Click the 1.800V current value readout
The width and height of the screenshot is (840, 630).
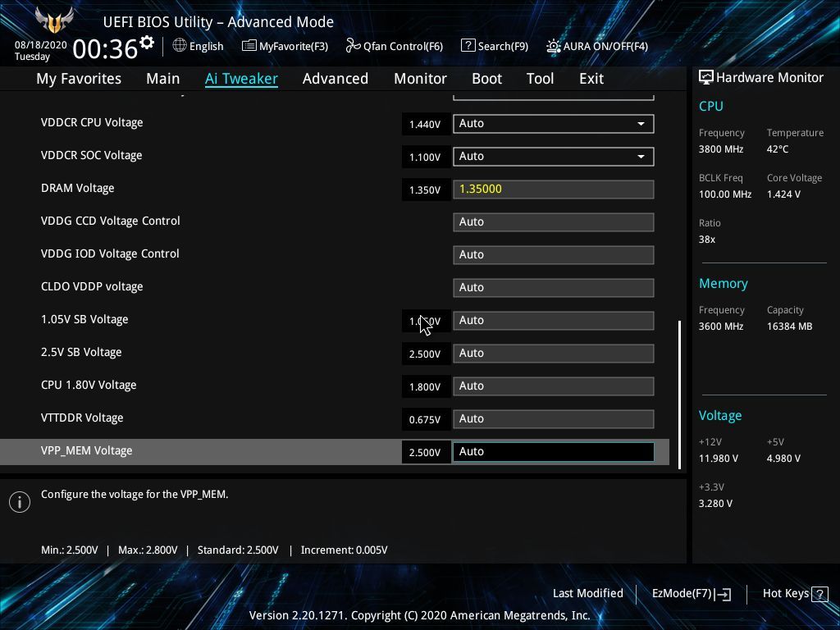[426, 387]
